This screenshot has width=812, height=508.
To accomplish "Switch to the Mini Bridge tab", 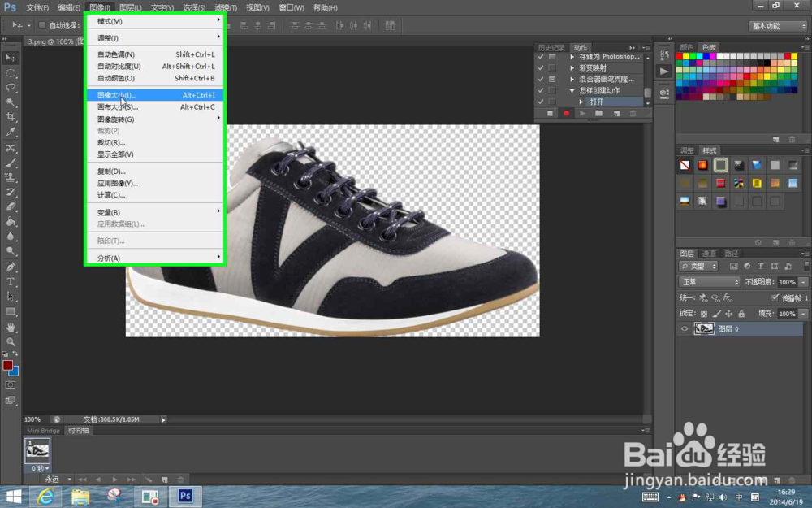I will [43, 431].
